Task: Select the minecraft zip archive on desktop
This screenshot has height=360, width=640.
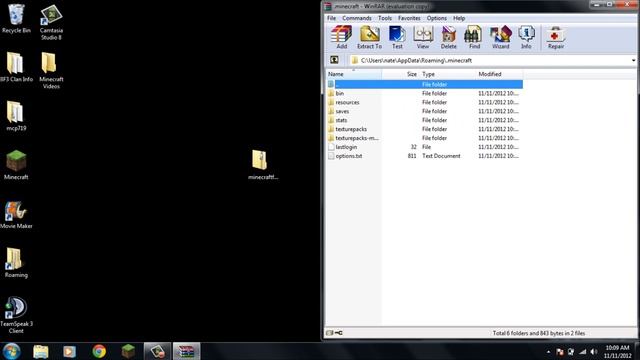Action: point(262,165)
